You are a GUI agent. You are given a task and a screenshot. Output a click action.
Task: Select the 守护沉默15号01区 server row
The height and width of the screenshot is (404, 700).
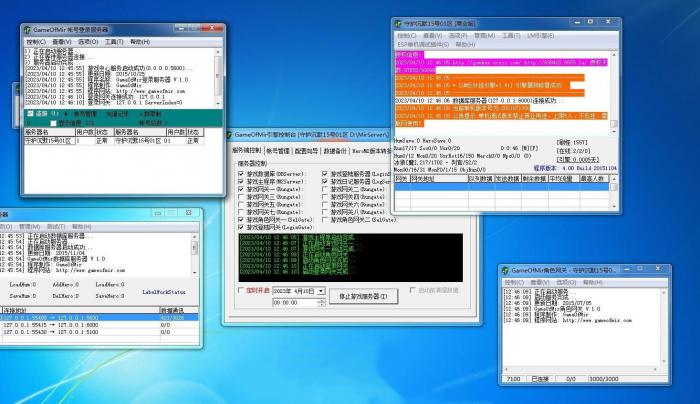50,141
